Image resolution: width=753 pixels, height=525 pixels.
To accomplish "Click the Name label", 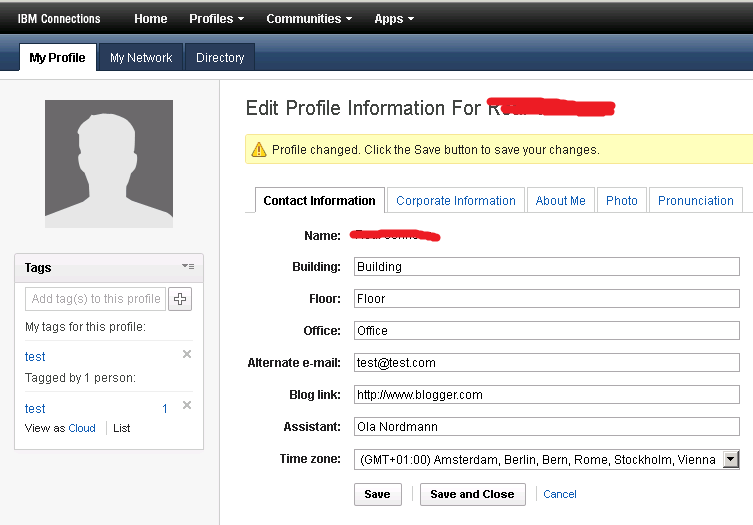I will point(322,236).
